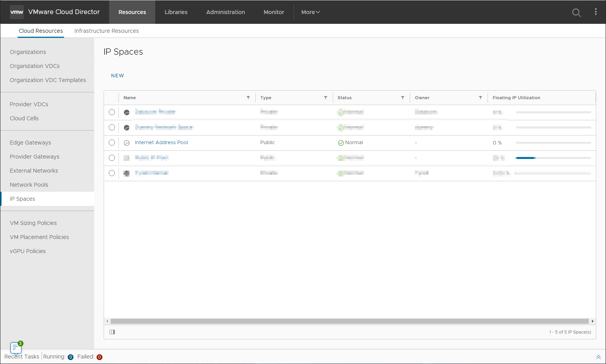Open VM Sizing Policies
The image size is (606, 364).
[33, 223]
